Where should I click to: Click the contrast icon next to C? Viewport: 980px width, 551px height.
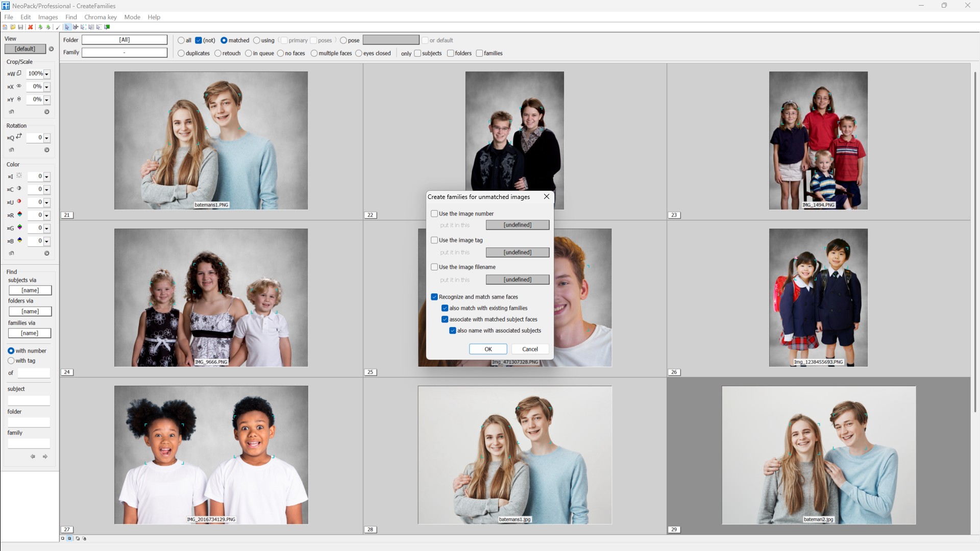pos(19,188)
